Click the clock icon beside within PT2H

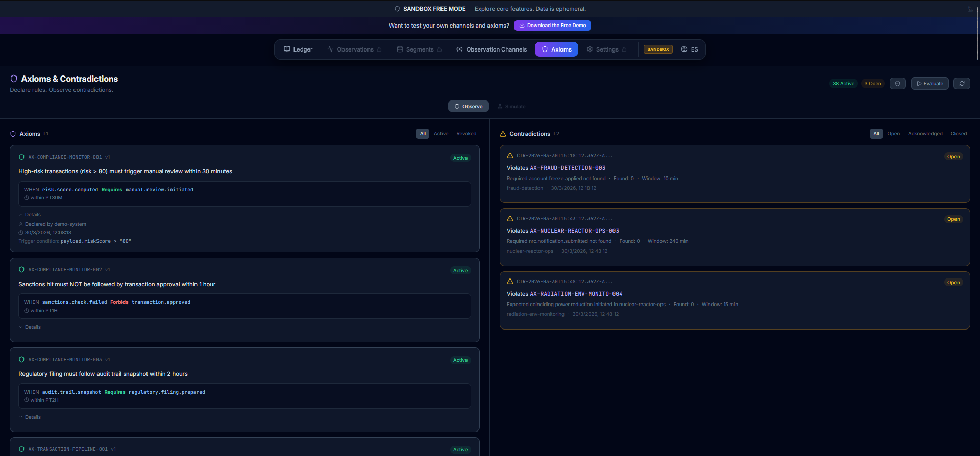27,400
